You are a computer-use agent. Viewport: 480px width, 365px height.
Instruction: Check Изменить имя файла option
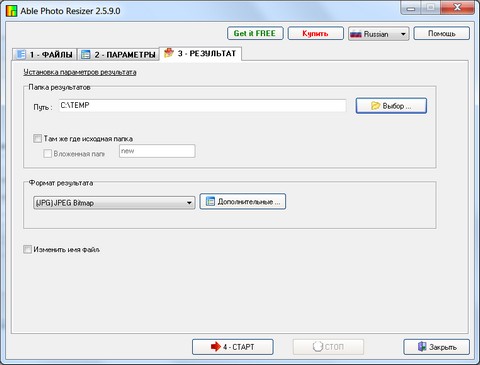pos(27,249)
